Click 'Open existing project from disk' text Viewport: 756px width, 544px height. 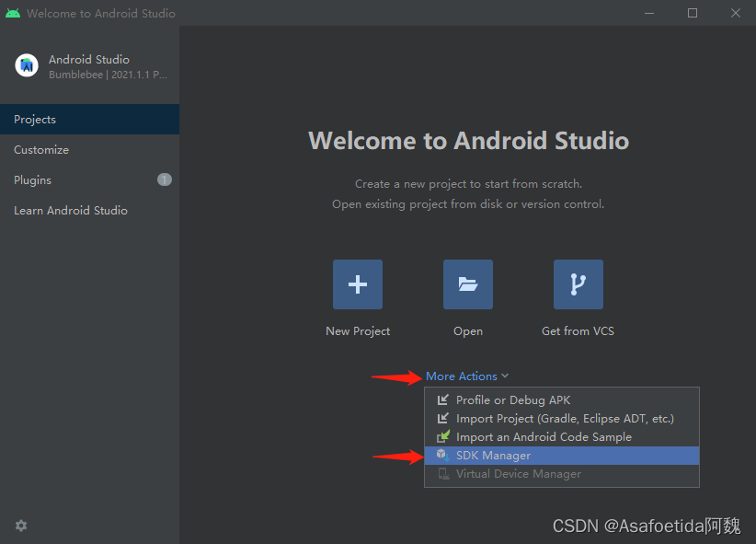[x=468, y=204]
